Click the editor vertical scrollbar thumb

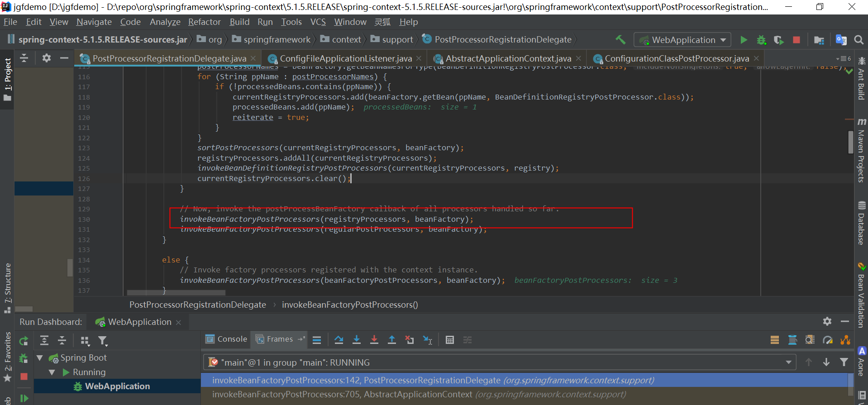coord(851,142)
